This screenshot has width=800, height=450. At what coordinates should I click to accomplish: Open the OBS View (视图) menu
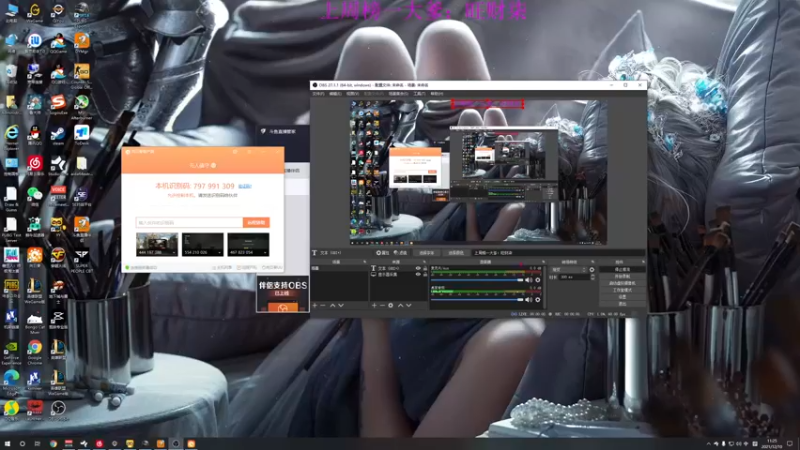tap(353, 94)
